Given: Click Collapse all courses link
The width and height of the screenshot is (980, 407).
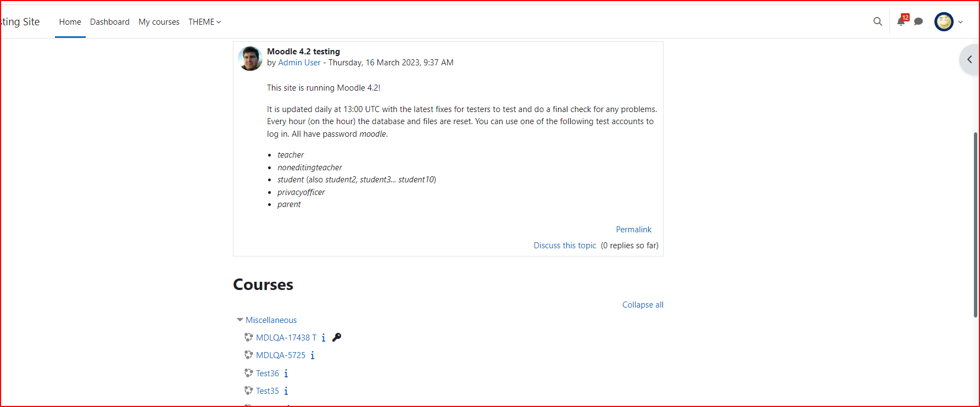Looking at the screenshot, I should (643, 305).
